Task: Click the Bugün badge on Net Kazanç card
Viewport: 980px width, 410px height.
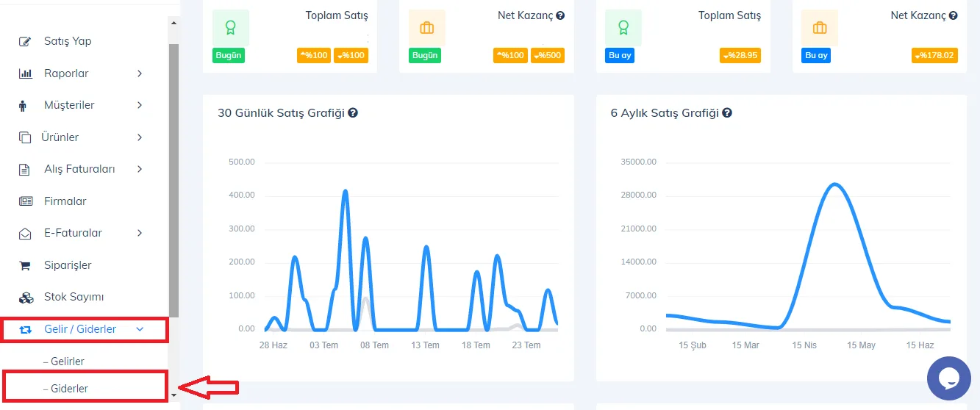Action: pyautogui.click(x=425, y=55)
